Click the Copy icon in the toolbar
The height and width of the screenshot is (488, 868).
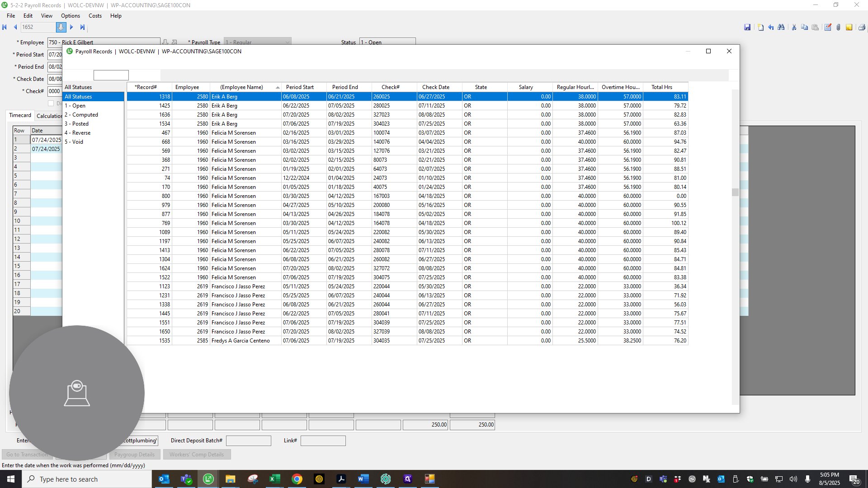(x=804, y=27)
